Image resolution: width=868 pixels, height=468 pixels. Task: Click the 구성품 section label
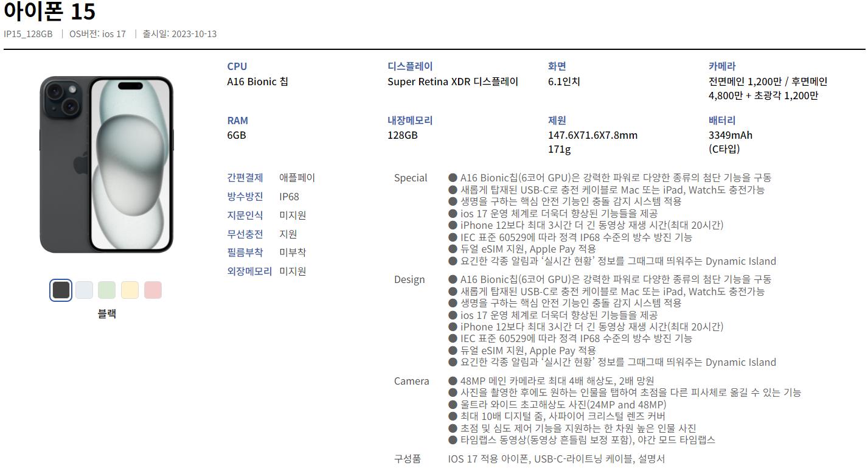[x=408, y=459]
